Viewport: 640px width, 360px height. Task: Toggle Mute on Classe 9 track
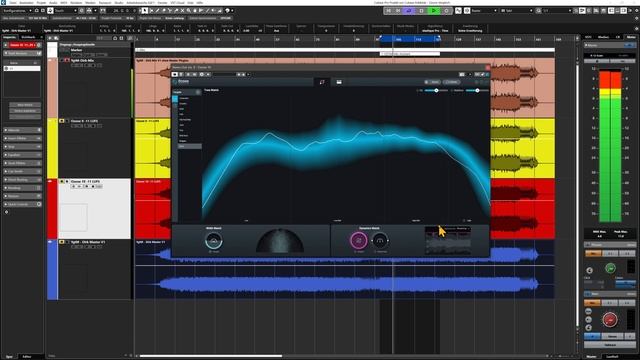click(62, 121)
